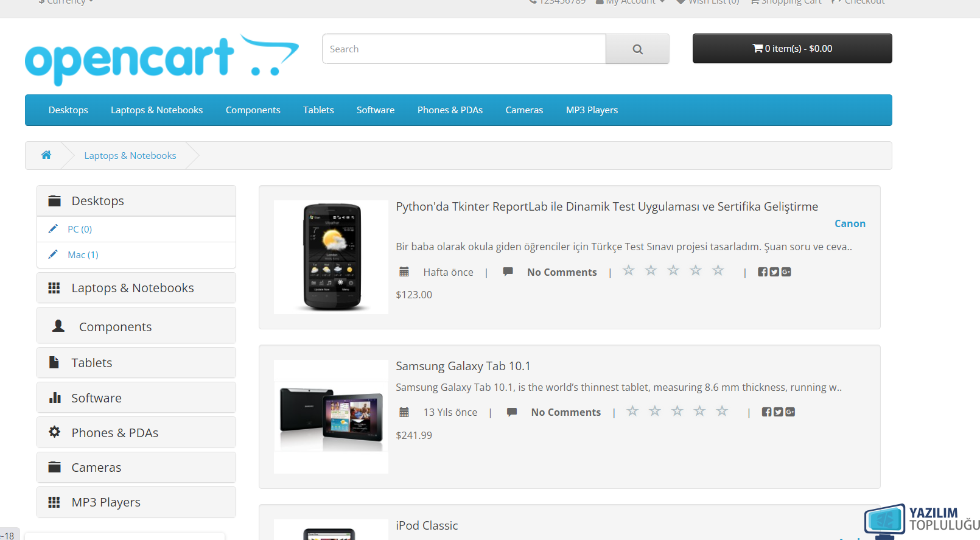980x540 pixels.
Task: Open Software in the navigation bar
Action: coord(376,110)
